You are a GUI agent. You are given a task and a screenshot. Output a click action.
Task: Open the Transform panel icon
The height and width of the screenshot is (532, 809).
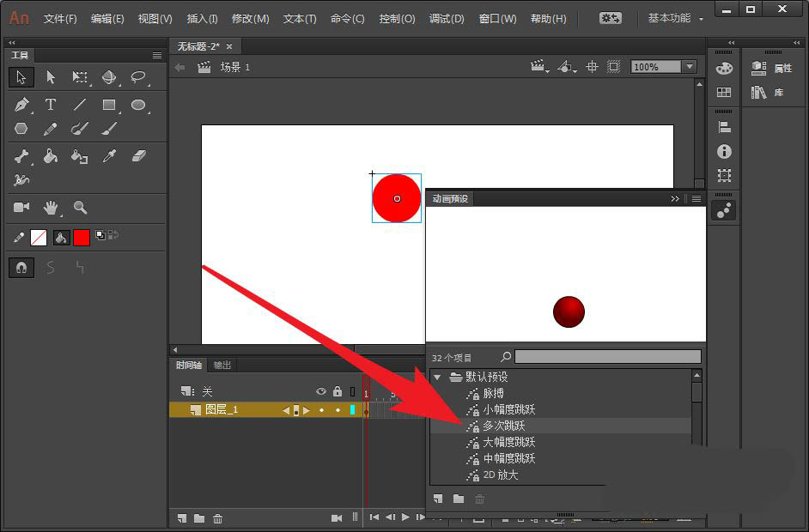click(724, 176)
